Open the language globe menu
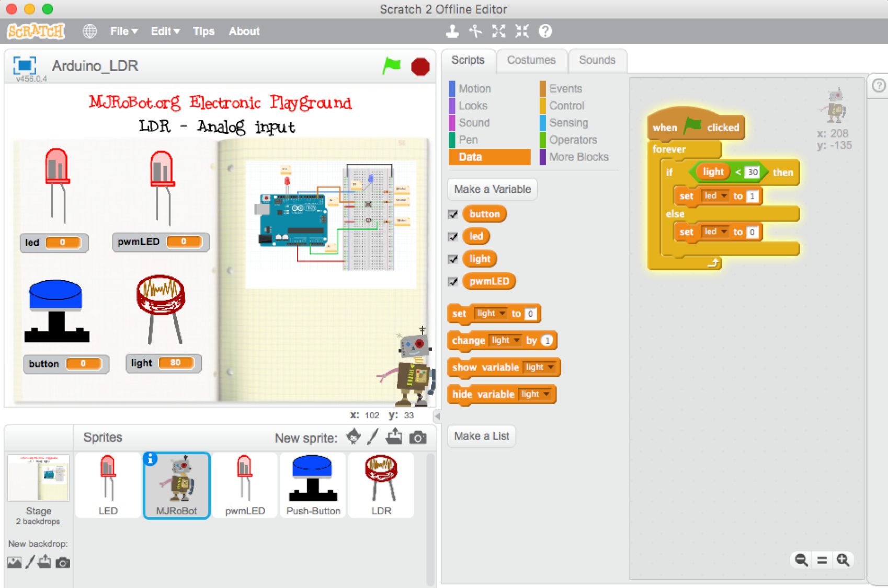Viewport: 888px width, 588px height. point(89,31)
